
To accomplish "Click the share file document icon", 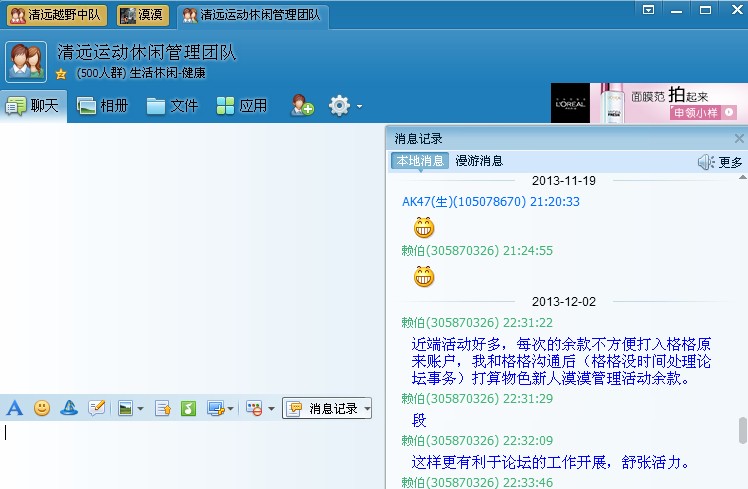I will (163, 409).
